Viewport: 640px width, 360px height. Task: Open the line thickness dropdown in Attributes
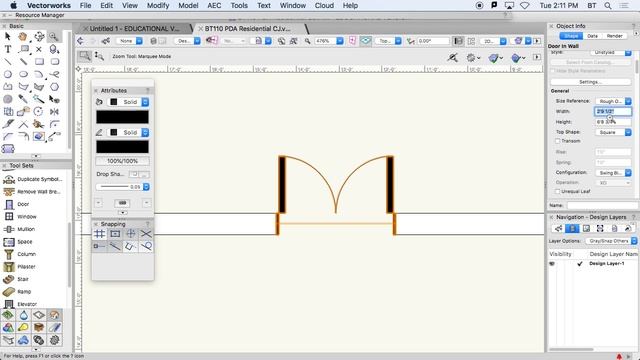(x=146, y=187)
